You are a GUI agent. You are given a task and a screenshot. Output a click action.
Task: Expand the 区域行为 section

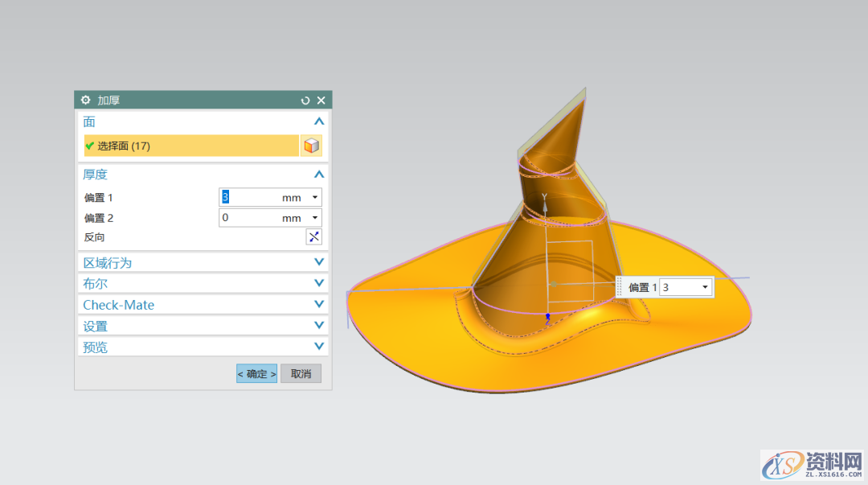click(x=319, y=262)
